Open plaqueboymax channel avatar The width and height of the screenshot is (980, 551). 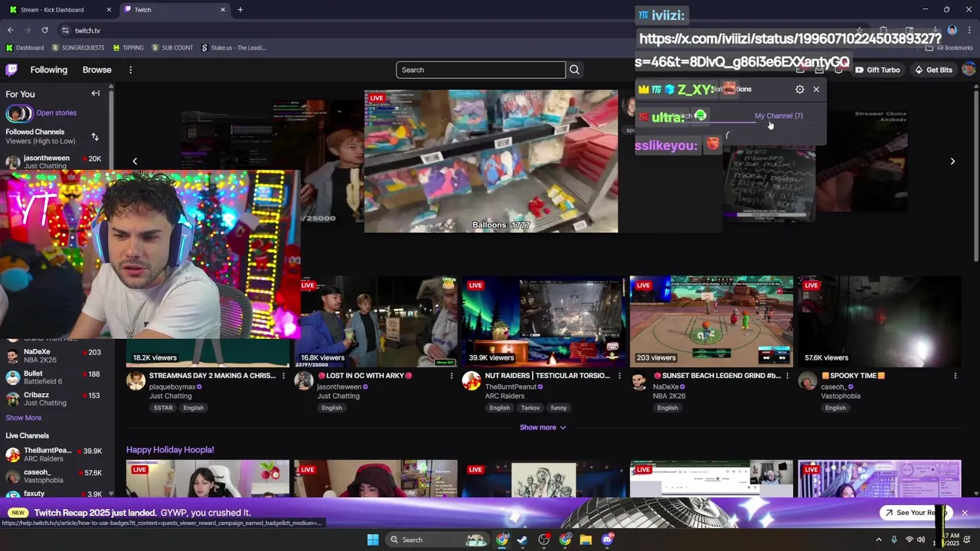[136, 381]
